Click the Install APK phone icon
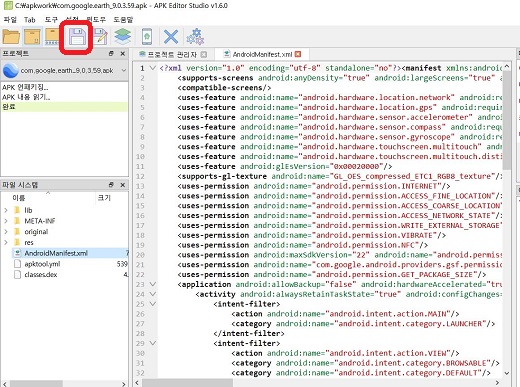 pyautogui.click(x=147, y=37)
